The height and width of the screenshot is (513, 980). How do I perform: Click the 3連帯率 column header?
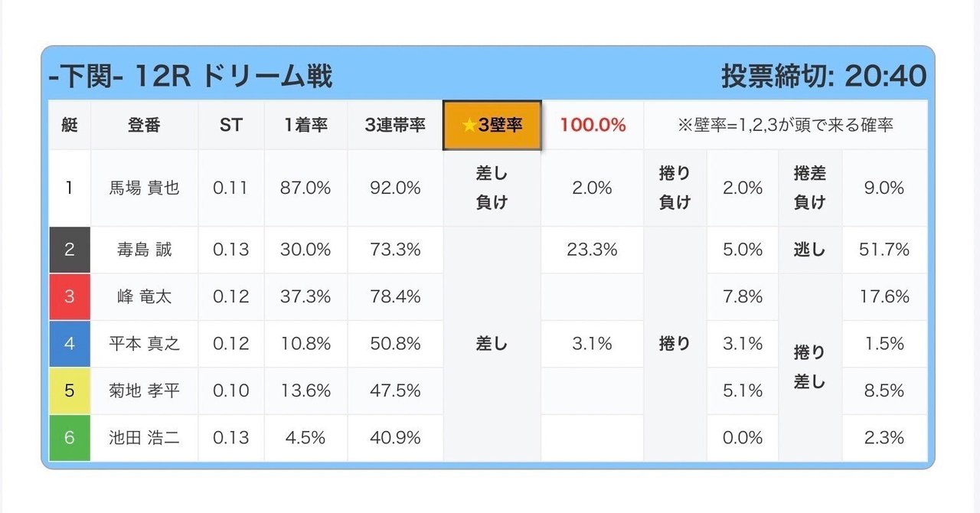click(x=395, y=125)
